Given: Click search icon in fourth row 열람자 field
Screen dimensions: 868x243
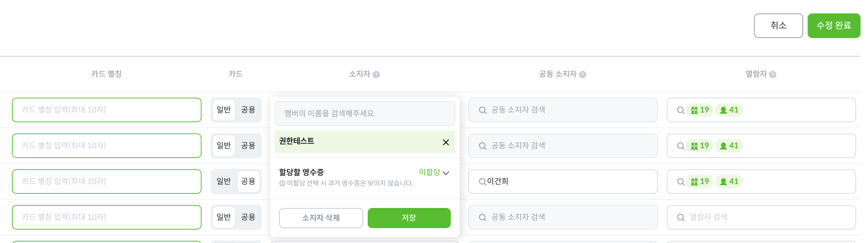Looking at the screenshot, I should coord(681,218).
